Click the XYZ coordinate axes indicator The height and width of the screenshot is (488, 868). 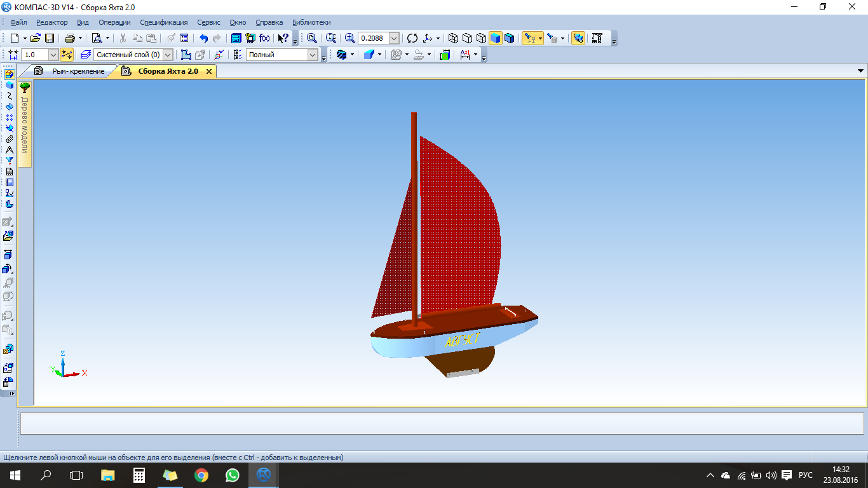(x=68, y=365)
